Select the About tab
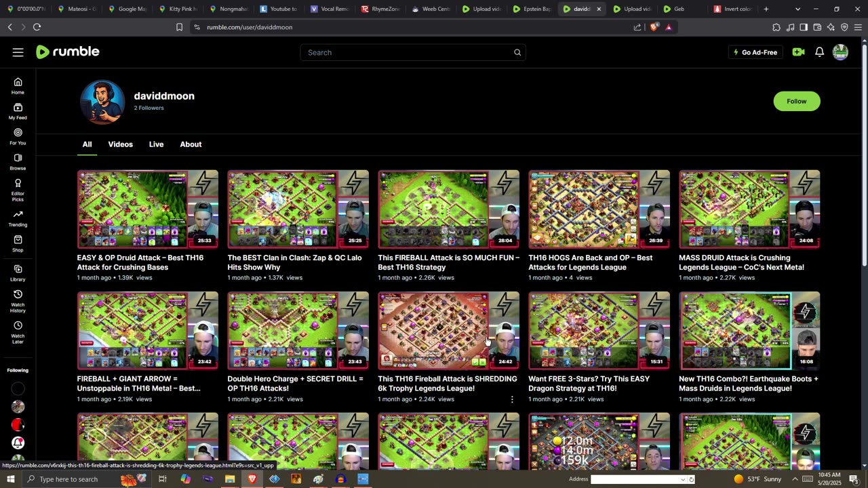868x488 pixels. [x=191, y=144]
